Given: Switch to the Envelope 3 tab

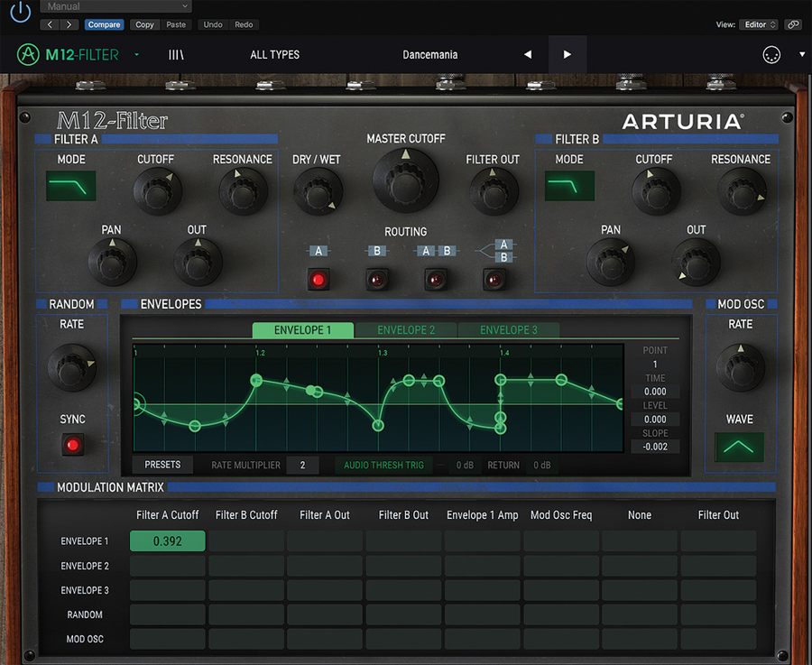Looking at the screenshot, I should (x=509, y=330).
